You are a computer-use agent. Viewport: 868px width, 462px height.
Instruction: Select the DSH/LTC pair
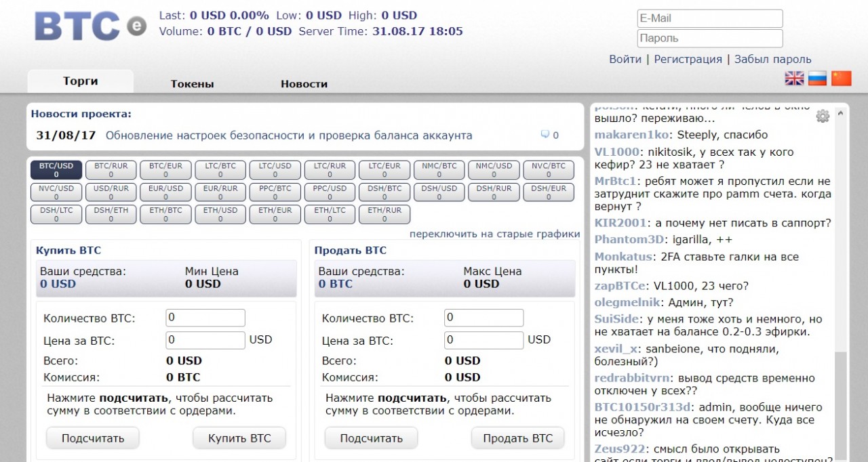click(x=56, y=214)
